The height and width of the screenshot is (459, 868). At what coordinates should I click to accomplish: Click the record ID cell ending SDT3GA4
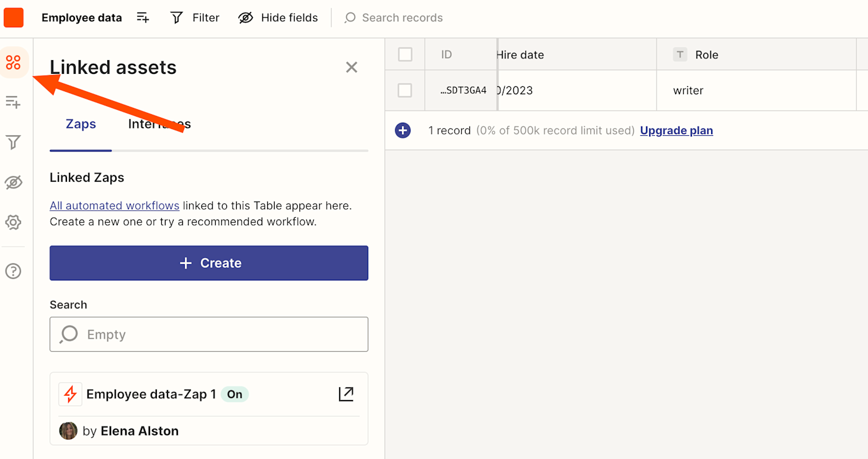(x=461, y=91)
